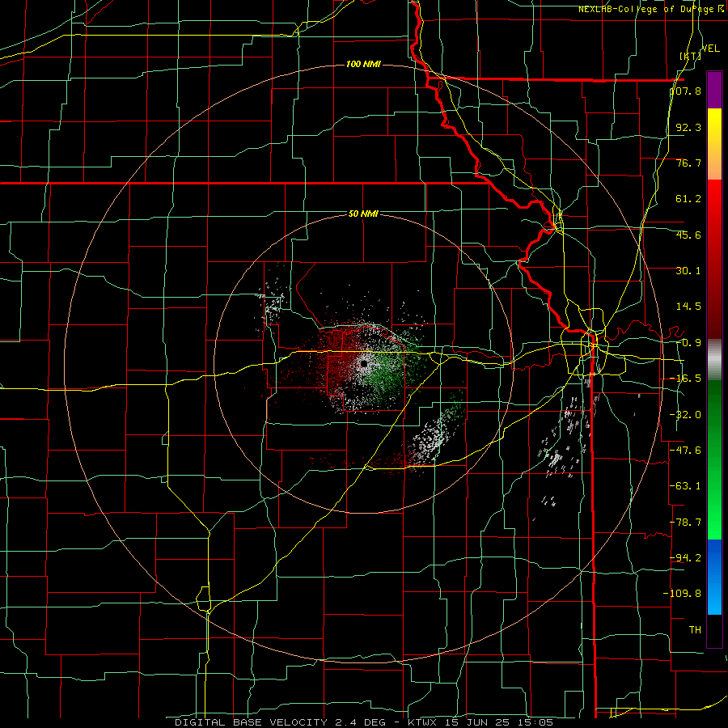This screenshot has width=728, height=728.
Task: Select the 107.8 legend value
Action: point(686,91)
